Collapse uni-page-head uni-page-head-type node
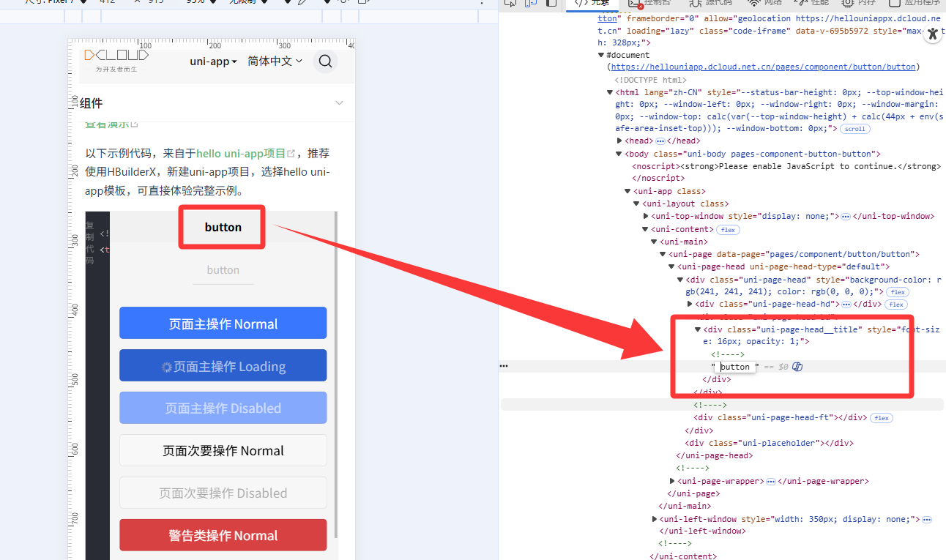The image size is (946, 560). click(x=671, y=266)
